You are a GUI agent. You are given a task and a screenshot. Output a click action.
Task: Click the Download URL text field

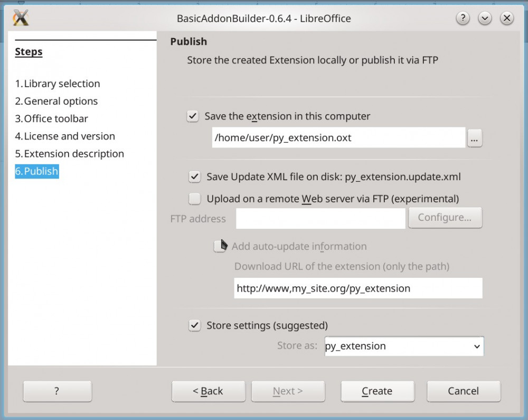point(358,288)
